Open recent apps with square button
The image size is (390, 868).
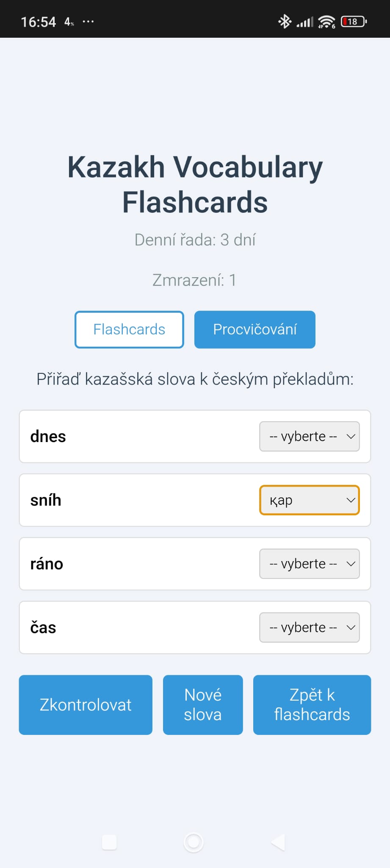(109, 842)
